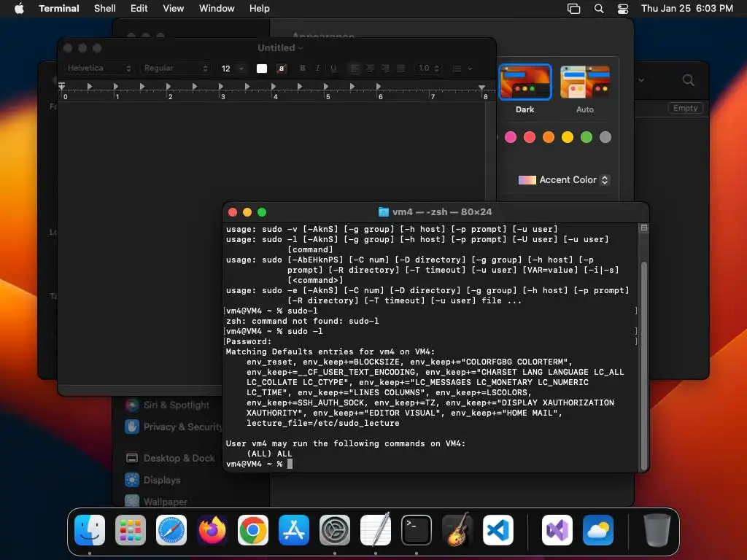Open the Shell menu
747x560 pixels.
tap(105, 9)
